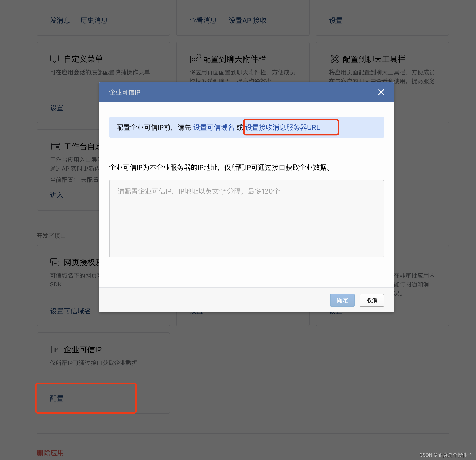Screen dimensions: 476x460
Task: Open 查看消息 link
Action: pyautogui.click(x=203, y=20)
